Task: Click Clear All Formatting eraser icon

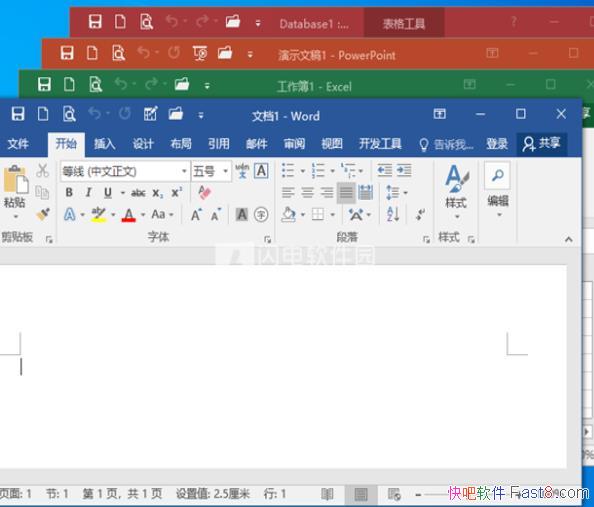Action: pos(204,192)
